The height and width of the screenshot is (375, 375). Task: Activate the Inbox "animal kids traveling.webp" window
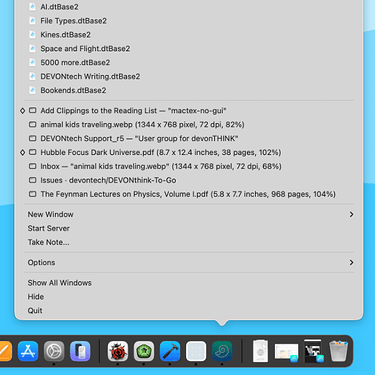[x=189, y=166]
